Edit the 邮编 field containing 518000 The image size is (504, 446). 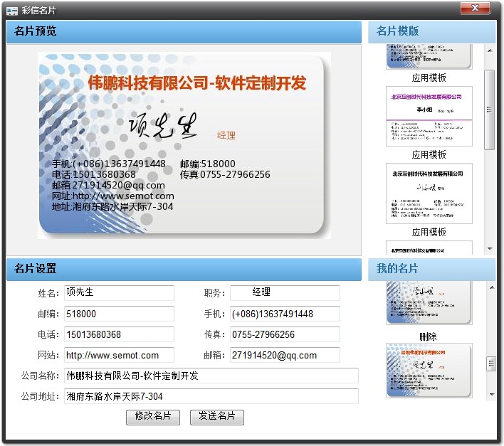[119, 314]
